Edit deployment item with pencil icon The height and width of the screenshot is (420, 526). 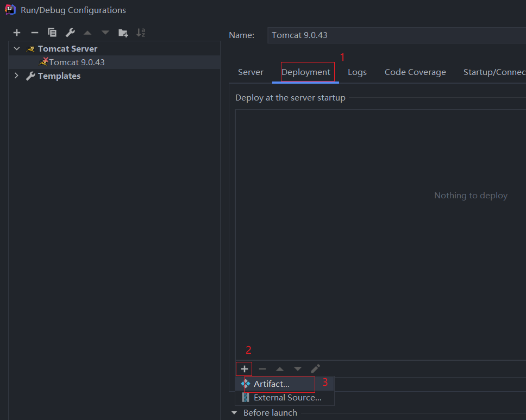click(x=315, y=369)
